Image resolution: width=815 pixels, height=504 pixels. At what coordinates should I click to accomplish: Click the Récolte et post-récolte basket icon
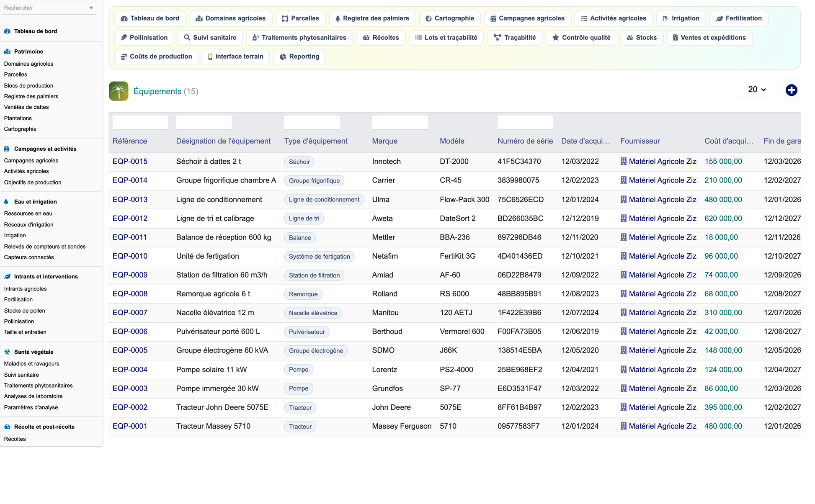(7, 427)
